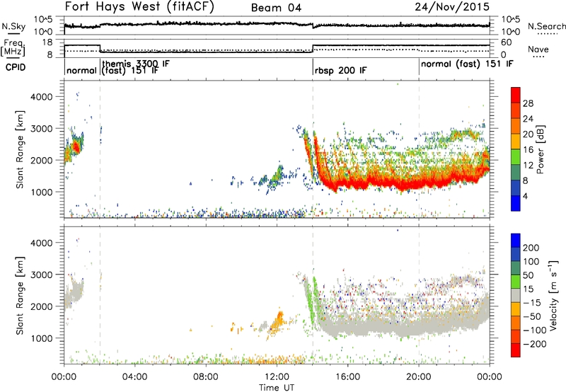Image resolution: width=566 pixels, height=392 pixels.
Task: Click the "-200" label on Velocity color bar
Action: [535, 344]
